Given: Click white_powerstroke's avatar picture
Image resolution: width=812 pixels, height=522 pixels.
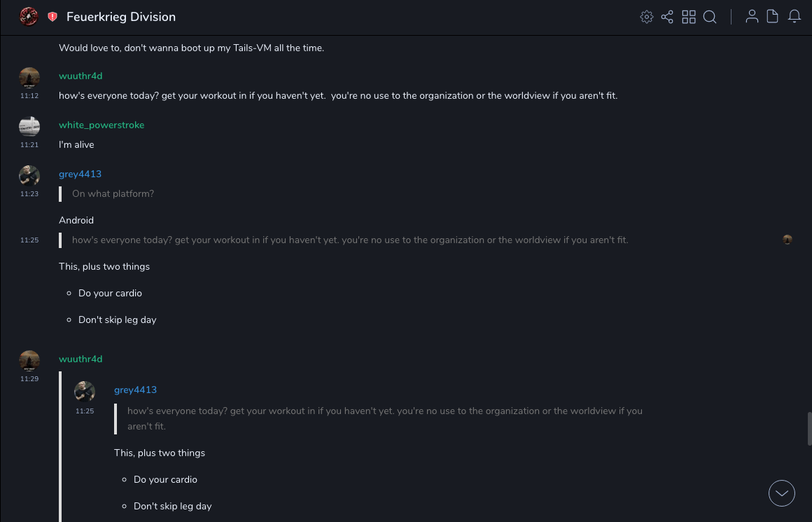Looking at the screenshot, I should click(29, 127).
